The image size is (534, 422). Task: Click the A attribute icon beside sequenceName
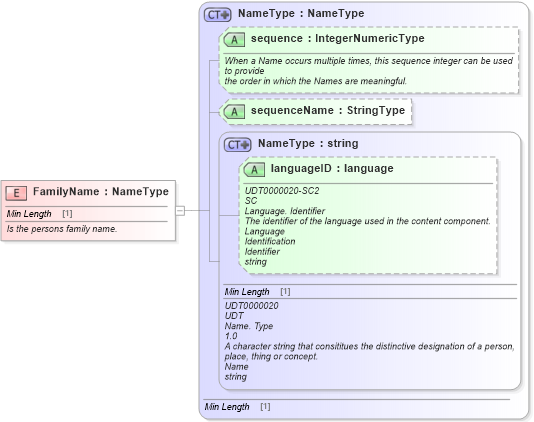234,111
